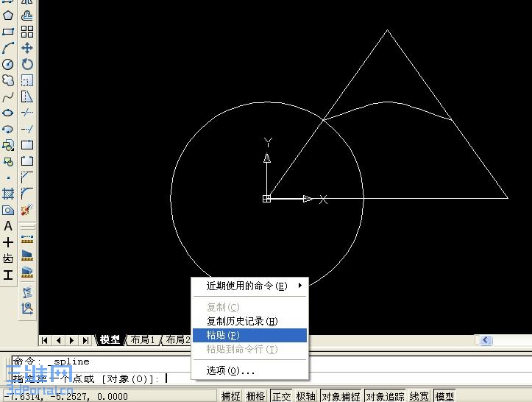Screen dimensions: 532x402
Task: Select the Offset modify tool
Action: click(27, 15)
